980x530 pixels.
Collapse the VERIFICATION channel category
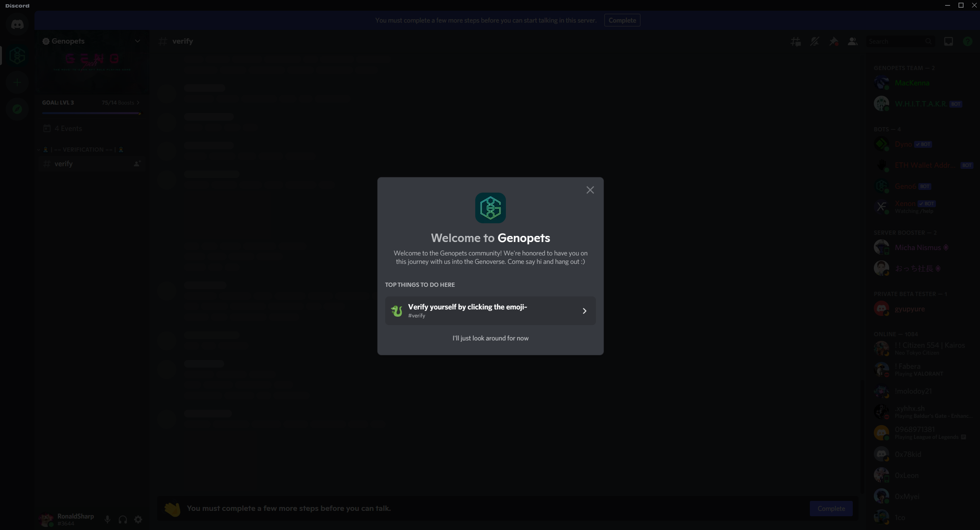[82, 150]
